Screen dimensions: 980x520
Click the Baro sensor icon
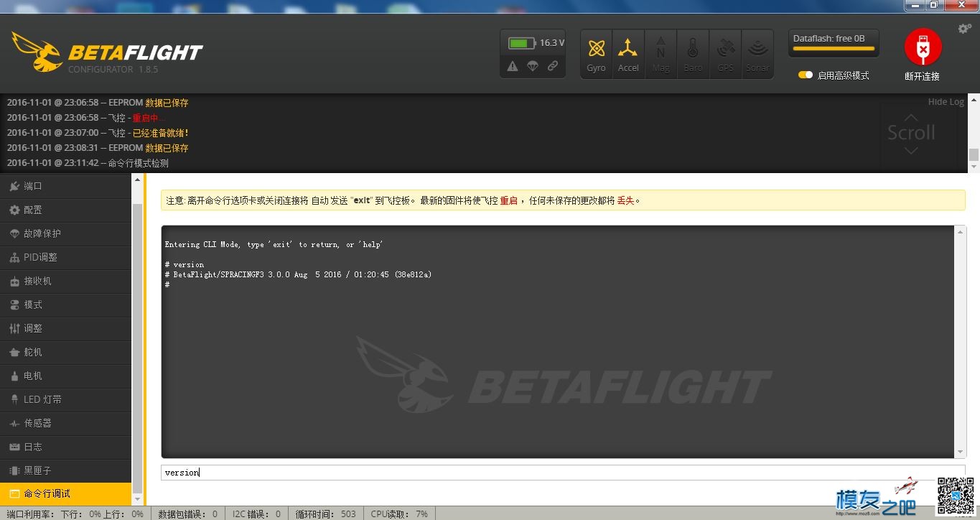click(693, 54)
